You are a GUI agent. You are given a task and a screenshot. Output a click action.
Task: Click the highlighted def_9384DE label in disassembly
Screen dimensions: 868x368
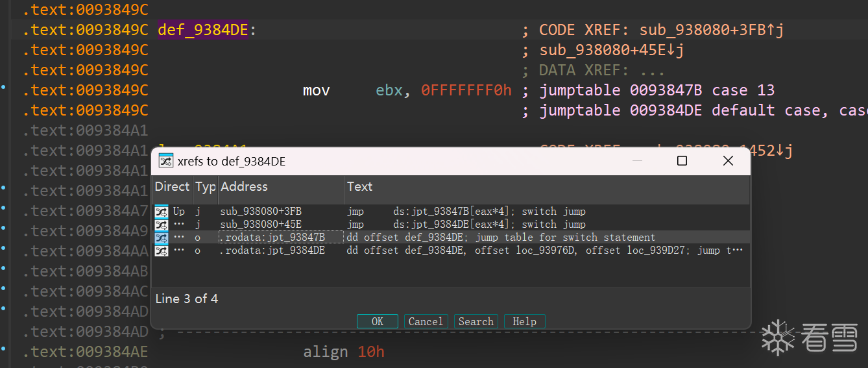[203, 30]
